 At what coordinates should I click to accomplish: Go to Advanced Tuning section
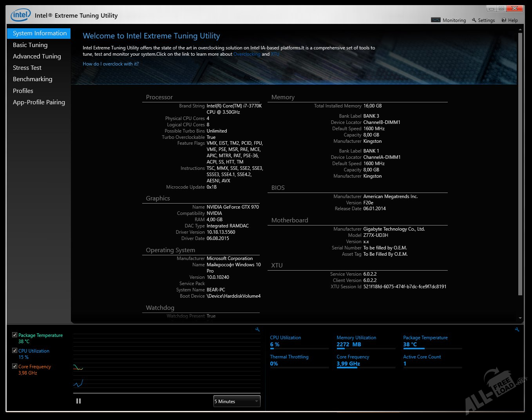pyautogui.click(x=37, y=56)
